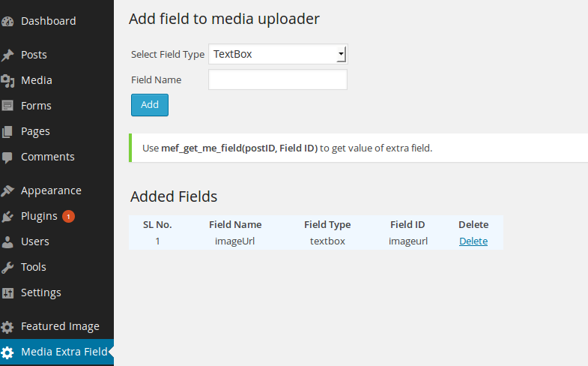The image size is (588, 366).
Task: Click the Media library icon
Action: pyautogui.click(x=7, y=81)
